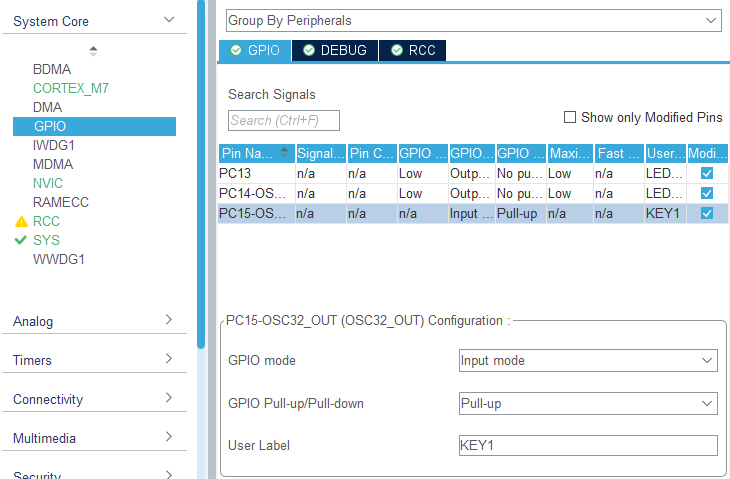This screenshot has height=479, width=730.
Task: Select NVIC in System Core list
Action: click(x=47, y=183)
